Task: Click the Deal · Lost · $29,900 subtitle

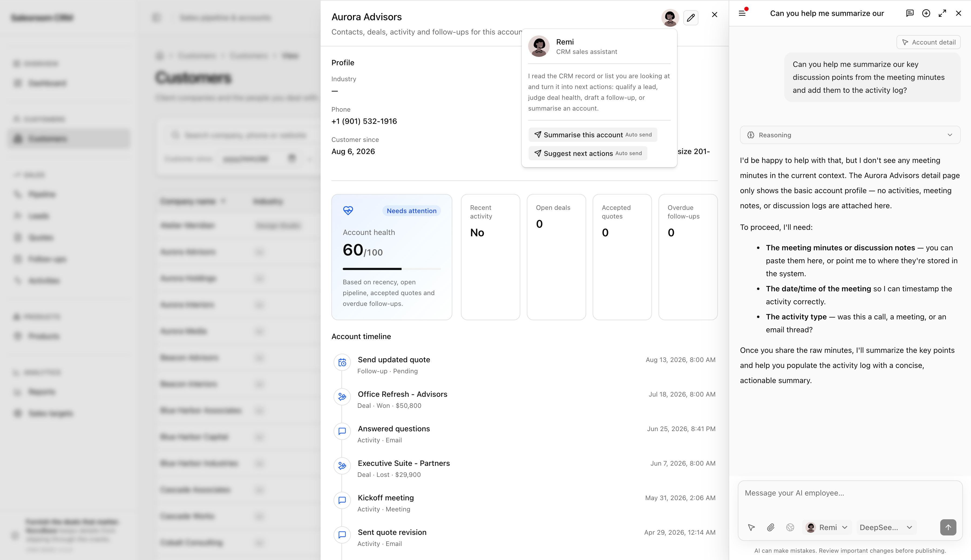Action: pos(389,475)
